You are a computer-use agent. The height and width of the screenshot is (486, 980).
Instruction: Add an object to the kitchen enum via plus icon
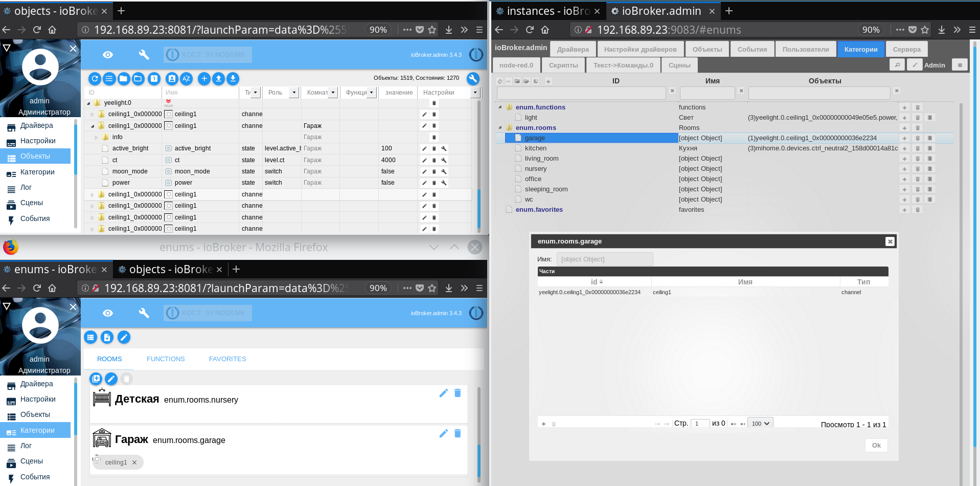point(904,148)
